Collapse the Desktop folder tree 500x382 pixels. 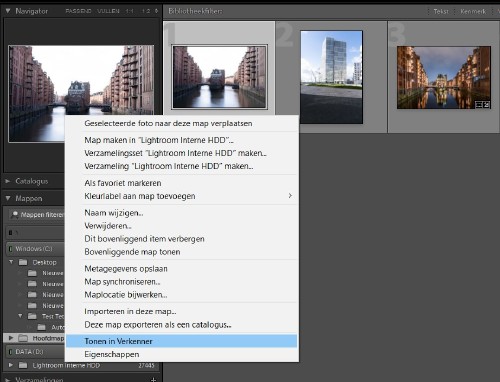point(11,262)
